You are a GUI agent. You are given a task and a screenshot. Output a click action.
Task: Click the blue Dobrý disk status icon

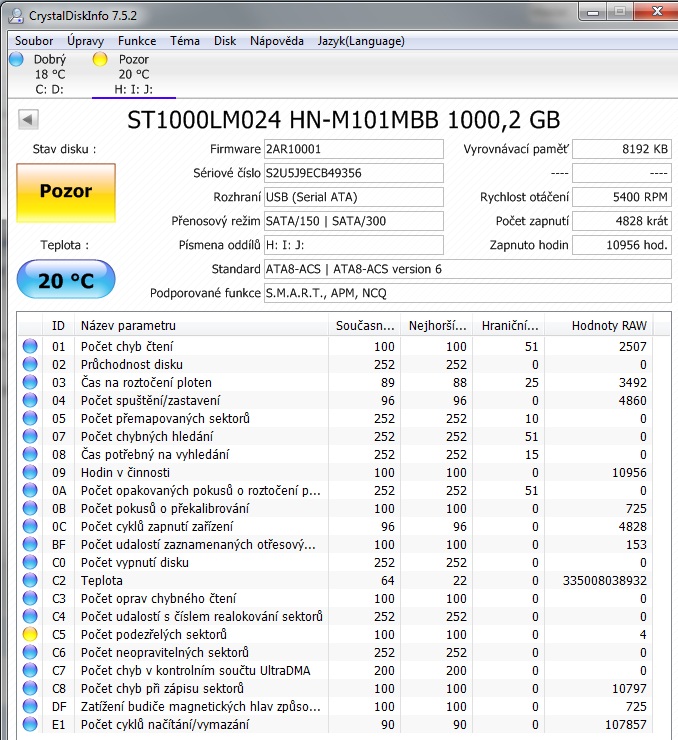pos(16,59)
